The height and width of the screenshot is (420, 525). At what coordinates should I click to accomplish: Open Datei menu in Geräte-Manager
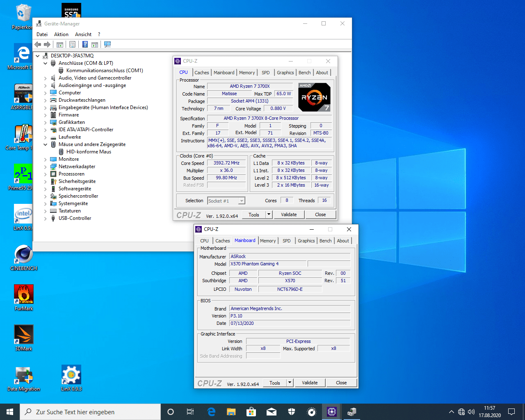(x=42, y=34)
